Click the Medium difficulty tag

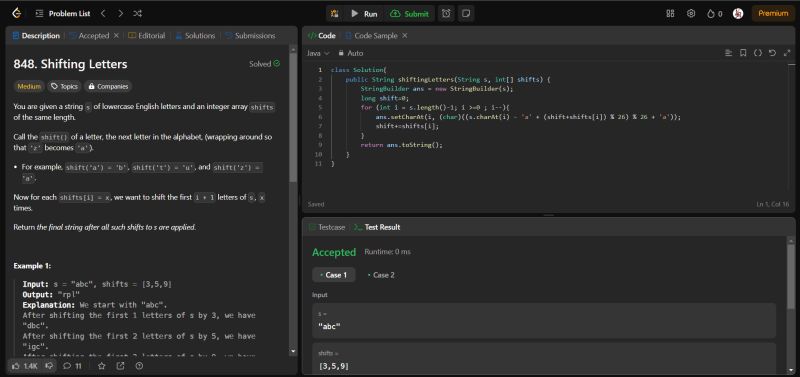tap(29, 86)
